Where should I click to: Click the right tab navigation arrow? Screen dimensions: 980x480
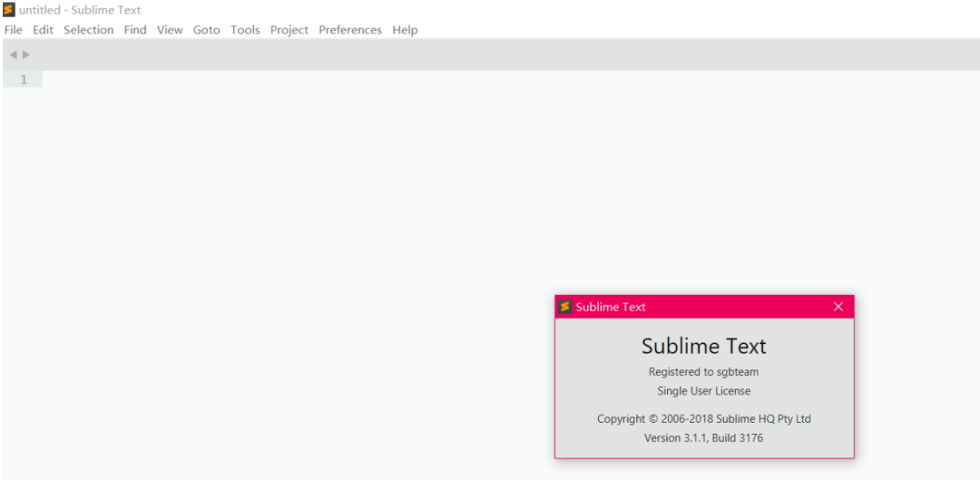pos(25,54)
